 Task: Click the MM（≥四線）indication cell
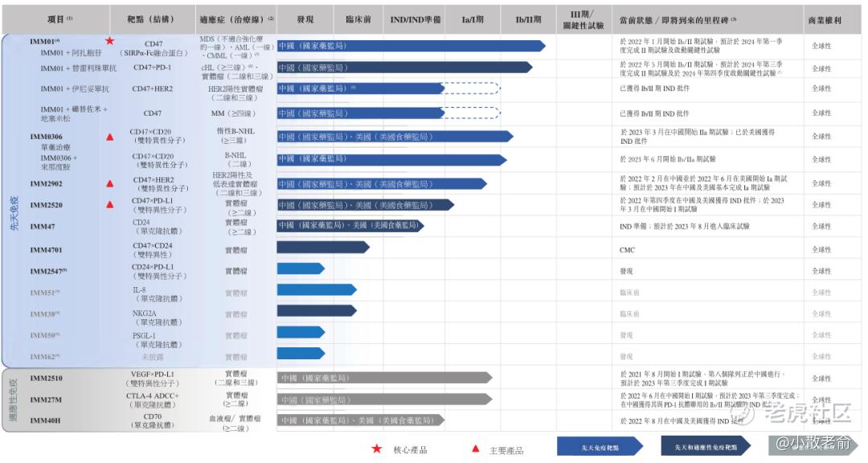[x=233, y=113]
